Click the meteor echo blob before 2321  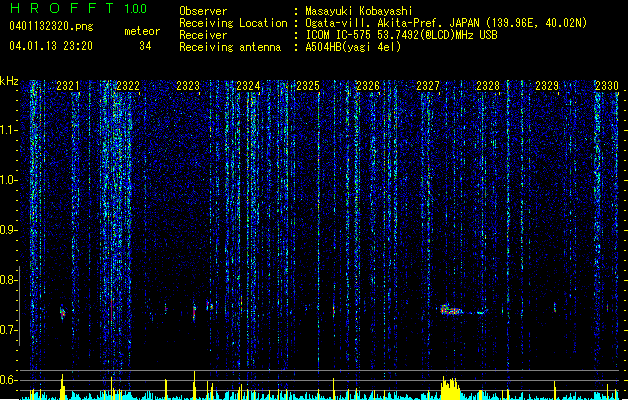click(x=62, y=313)
